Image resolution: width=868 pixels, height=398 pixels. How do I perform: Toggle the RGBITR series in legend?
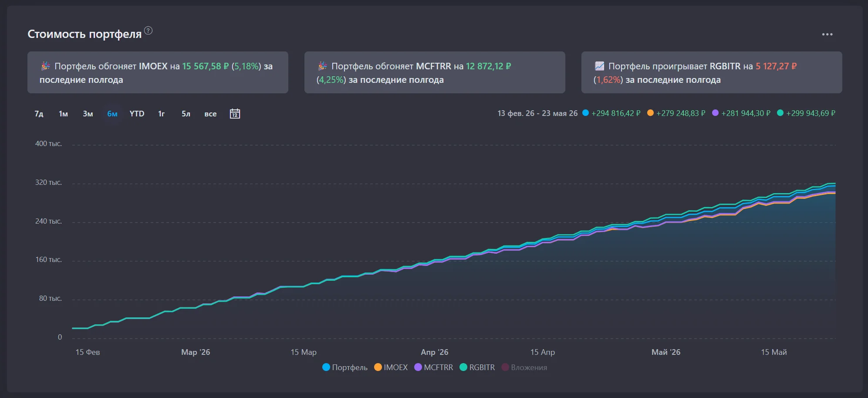click(477, 367)
